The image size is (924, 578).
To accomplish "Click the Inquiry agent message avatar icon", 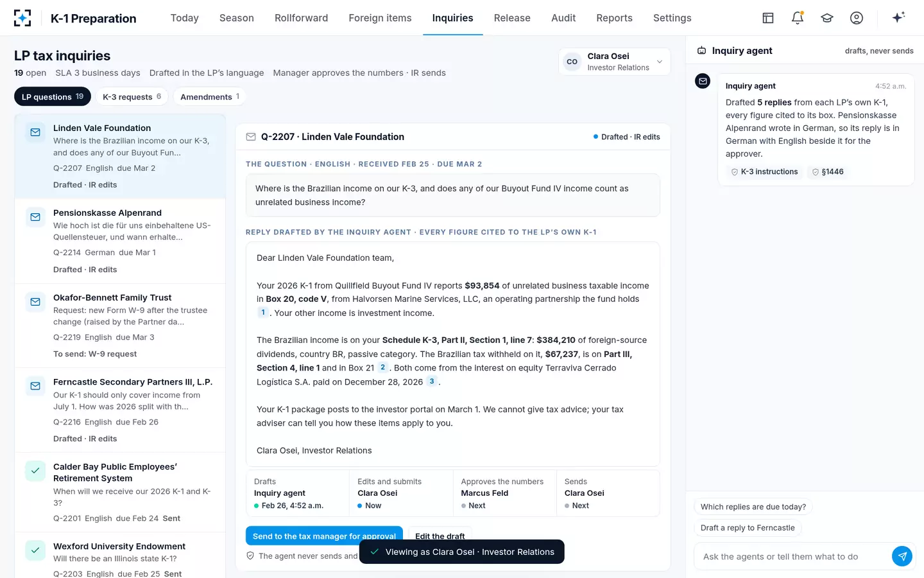I will click(703, 81).
